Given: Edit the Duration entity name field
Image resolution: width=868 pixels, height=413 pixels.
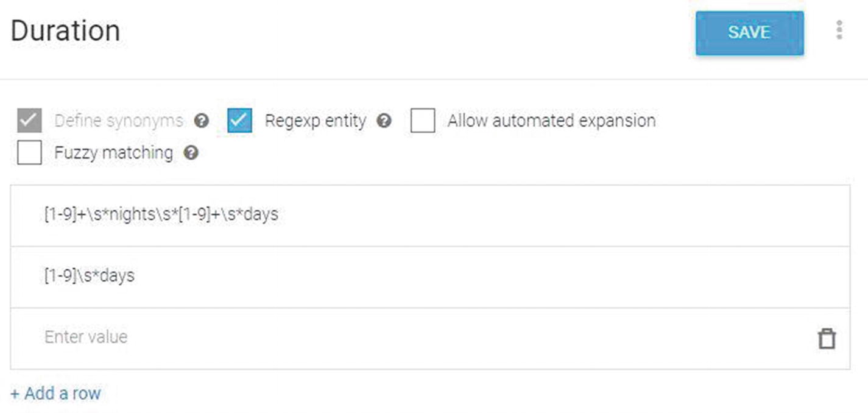Looking at the screenshot, I should (x=65, y=30).
